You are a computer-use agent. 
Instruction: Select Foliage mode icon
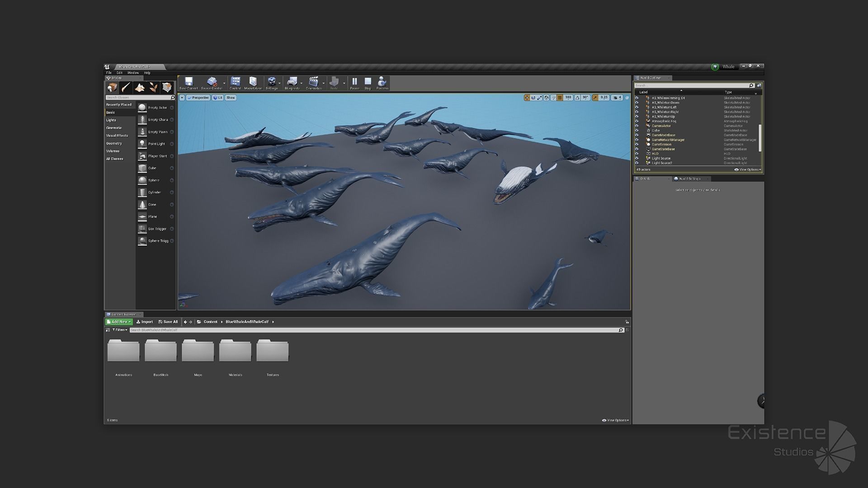153,87
